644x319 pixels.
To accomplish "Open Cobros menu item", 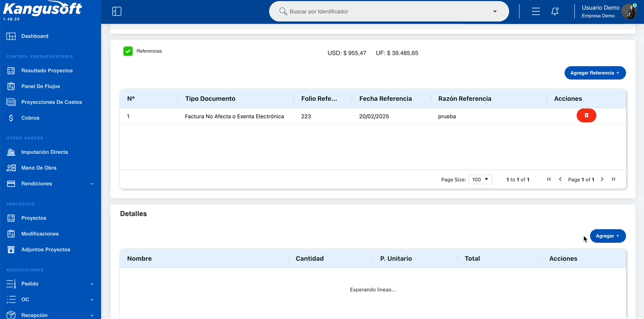I will (x=30, y=118).
